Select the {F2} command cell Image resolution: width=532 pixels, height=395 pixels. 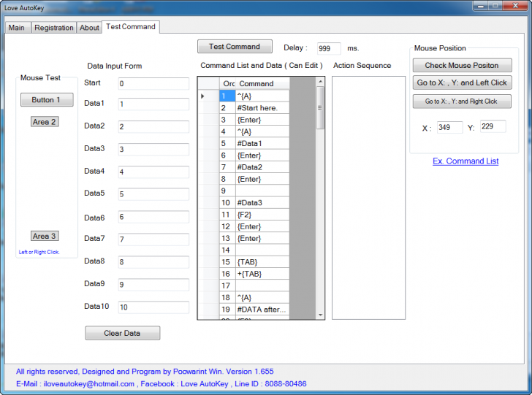[x=262, y=215]
